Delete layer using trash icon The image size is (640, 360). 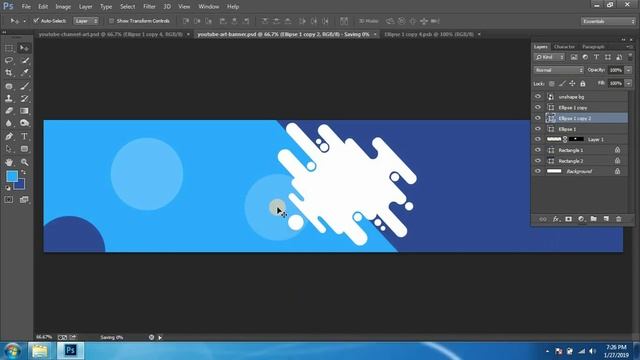pyautogui.click(x=619, y=219)
